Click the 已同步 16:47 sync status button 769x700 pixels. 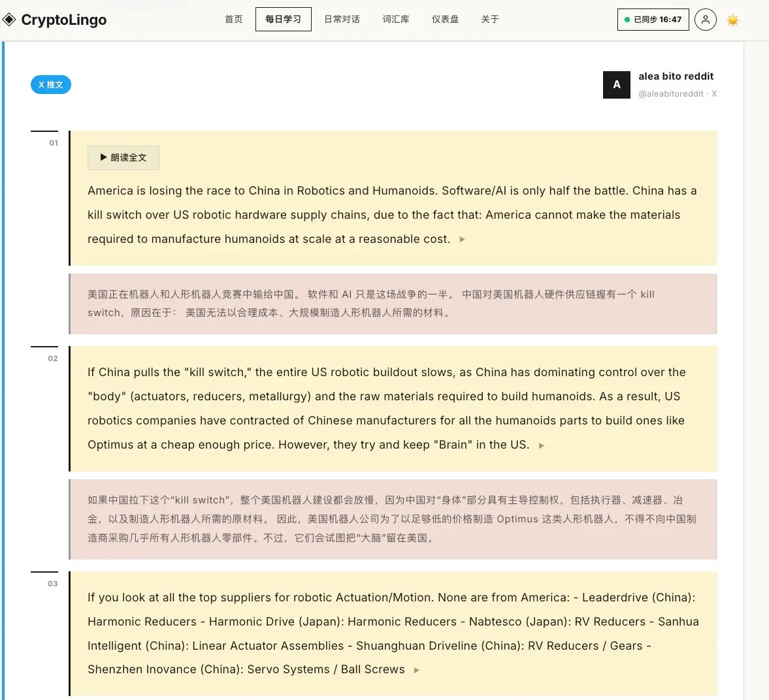pos(653,20)
